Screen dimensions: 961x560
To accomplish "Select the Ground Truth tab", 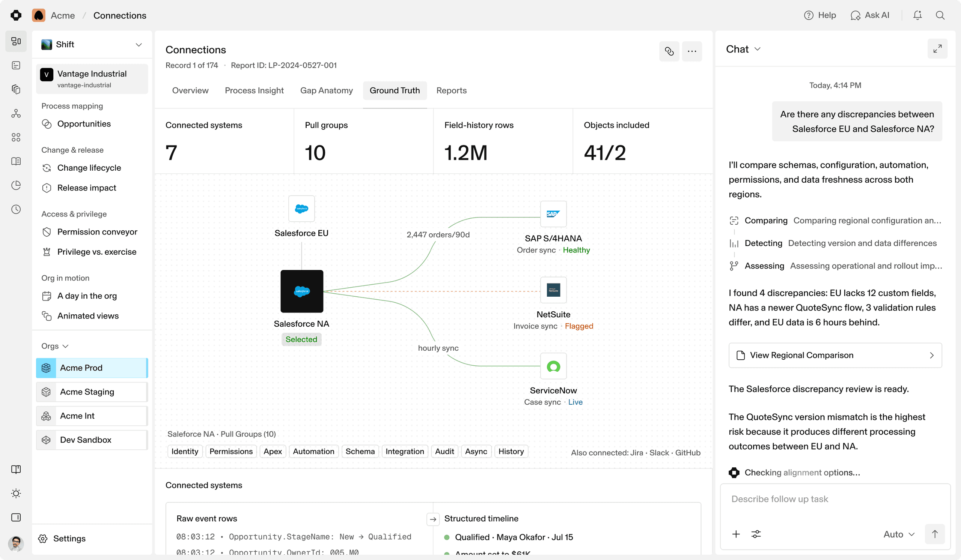I will (395, 90).
